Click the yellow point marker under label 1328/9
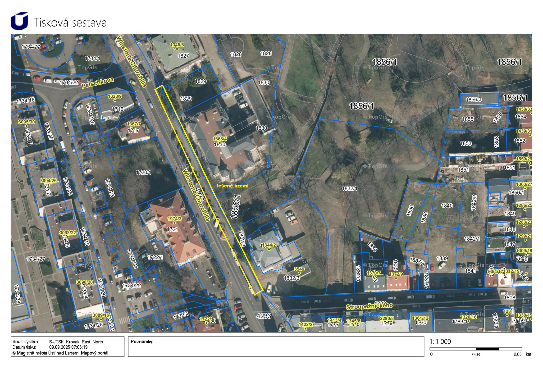Viewport: 543px width, 392px height. (115, 100)
